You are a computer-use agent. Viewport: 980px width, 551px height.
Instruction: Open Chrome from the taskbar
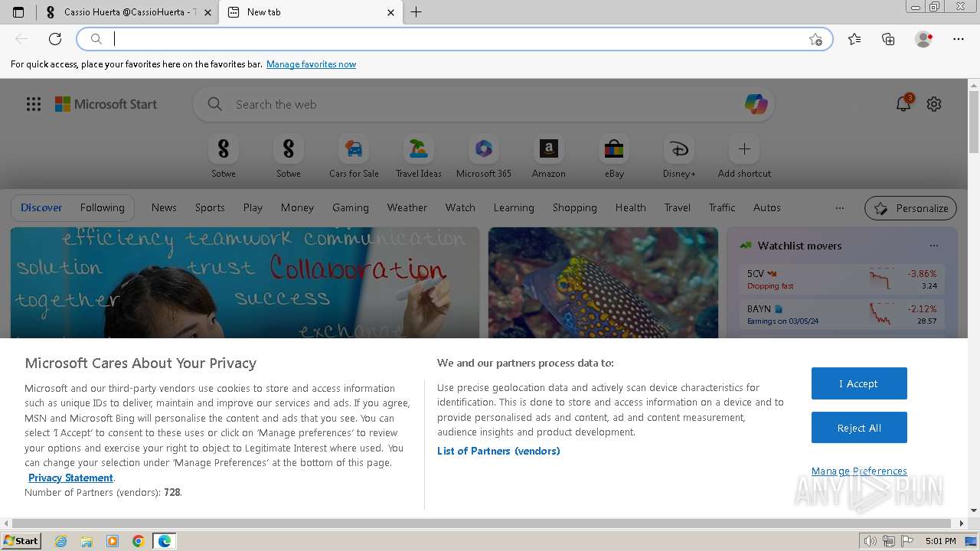(139, 541)
